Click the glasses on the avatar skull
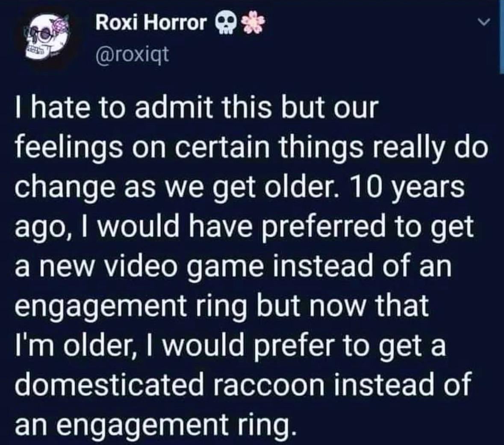504x445 pixels. 41,34
